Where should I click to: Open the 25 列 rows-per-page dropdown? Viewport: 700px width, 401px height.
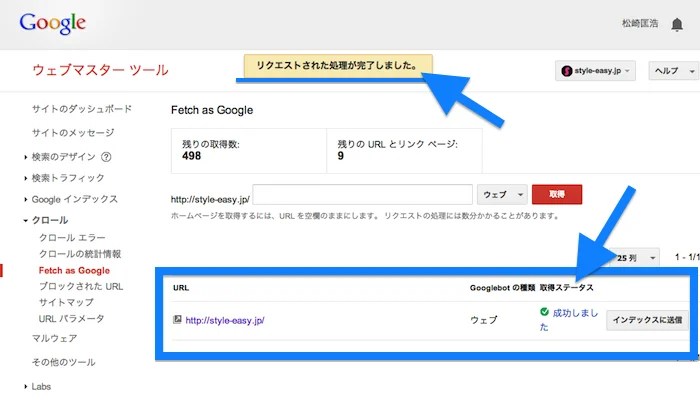pyautogui.click(x=635, y=258)
